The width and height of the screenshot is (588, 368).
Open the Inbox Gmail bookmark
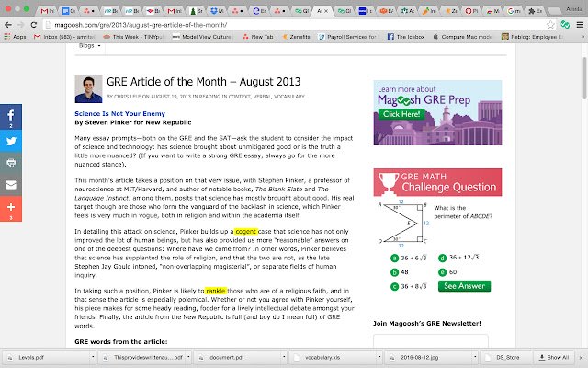coord(64,37)
